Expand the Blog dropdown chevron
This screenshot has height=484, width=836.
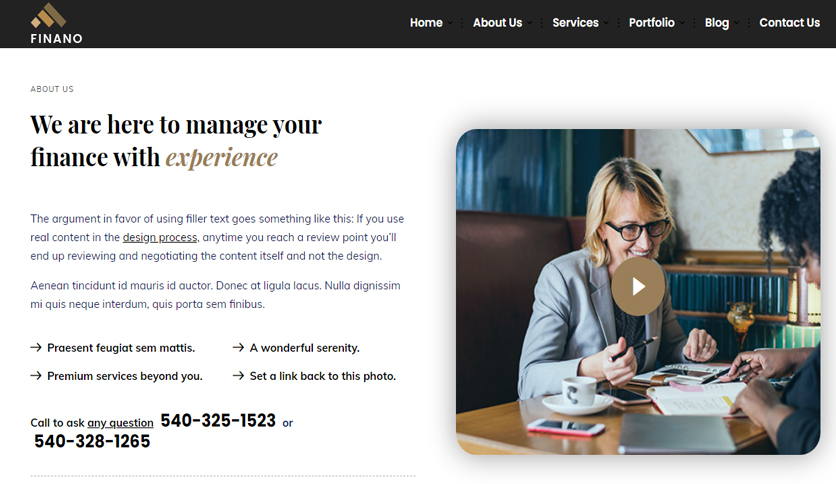pyautogui.click(x=736, y=23)
